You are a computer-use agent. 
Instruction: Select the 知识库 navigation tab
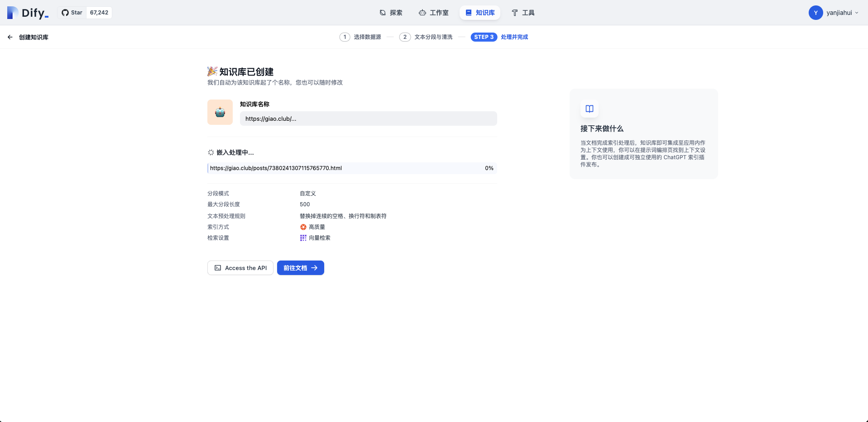click(480, 13)
